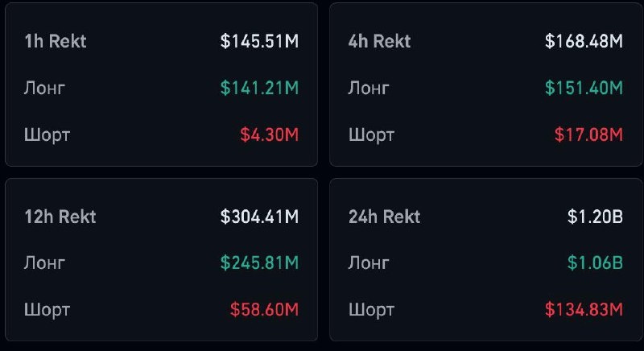
Task: Select the 4h long value $151.40M
Action: [584, 88]
